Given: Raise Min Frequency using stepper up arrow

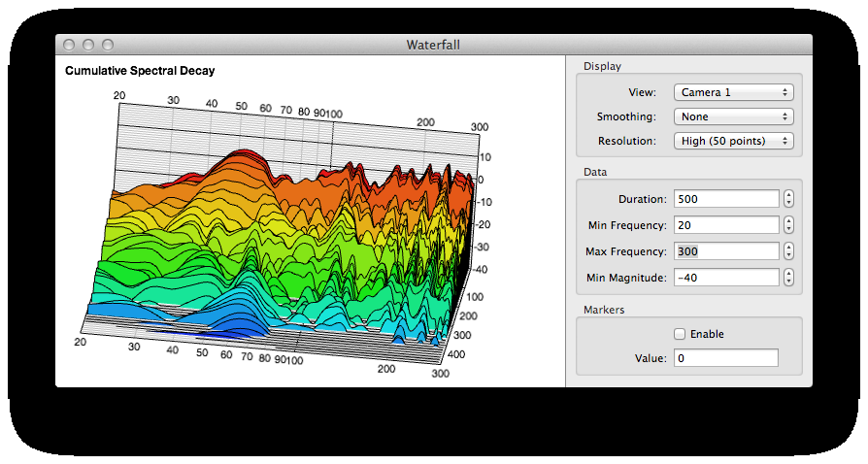Looking at the screenshot, I should click(x=788, y=221).
